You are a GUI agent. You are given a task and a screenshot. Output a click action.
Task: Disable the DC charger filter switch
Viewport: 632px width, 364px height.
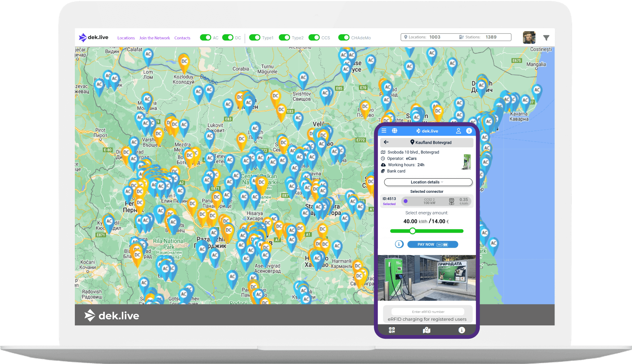(228, 38)
